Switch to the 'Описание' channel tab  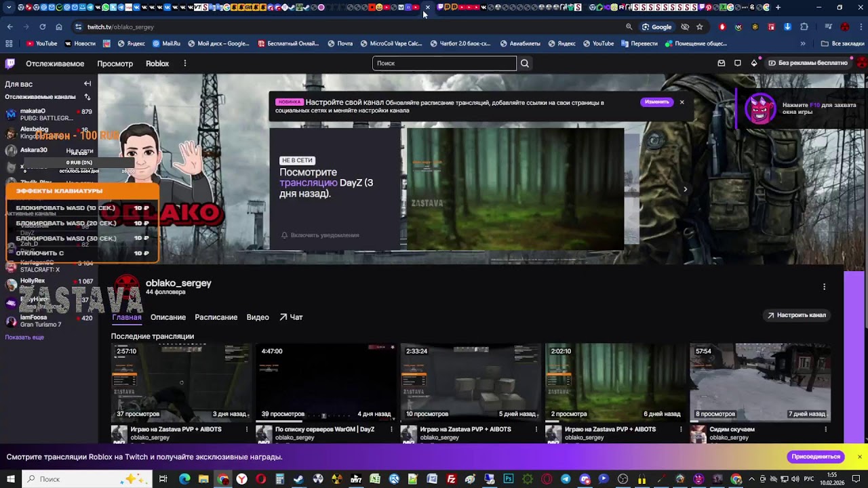pos(168,317)
